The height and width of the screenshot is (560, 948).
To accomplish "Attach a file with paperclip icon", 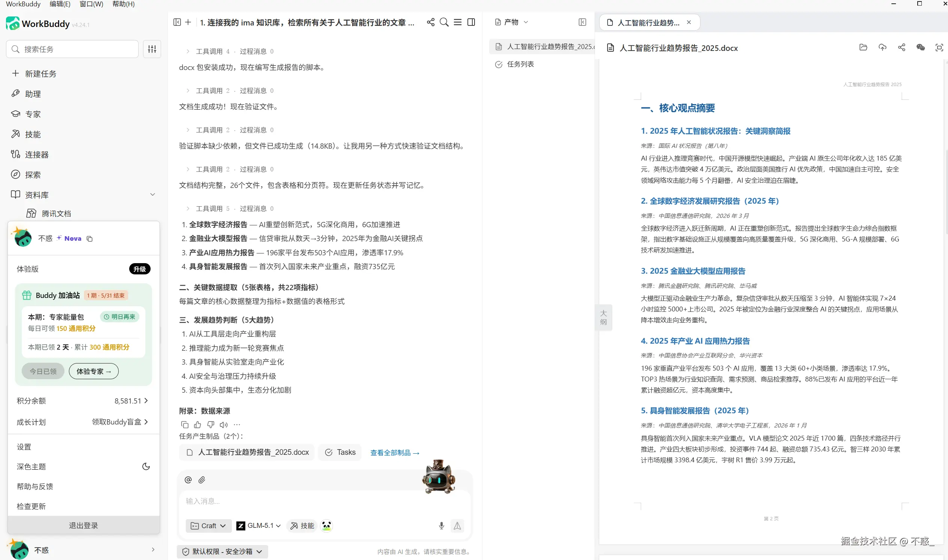I will pyautogui.click(x=202, y=480).
